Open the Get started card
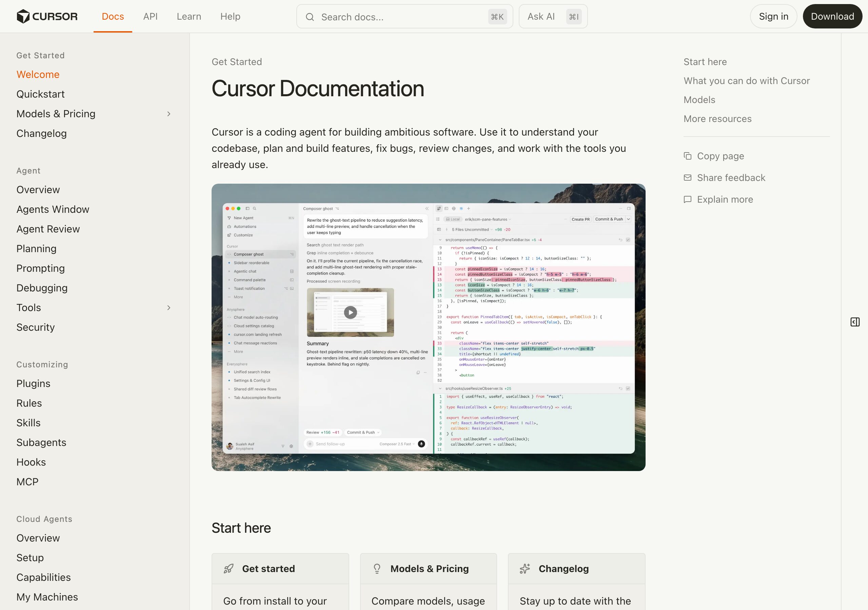868x610 pixels. tap(280, 582)
